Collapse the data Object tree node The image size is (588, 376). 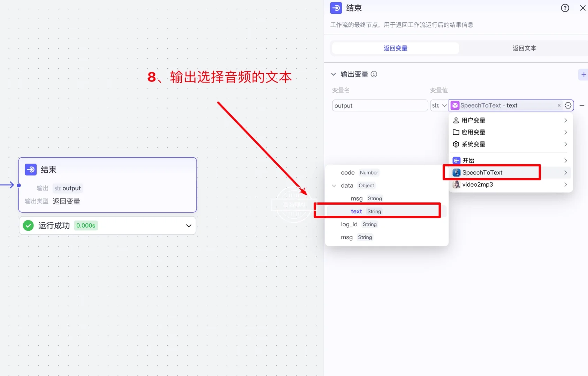pos(334,186)
